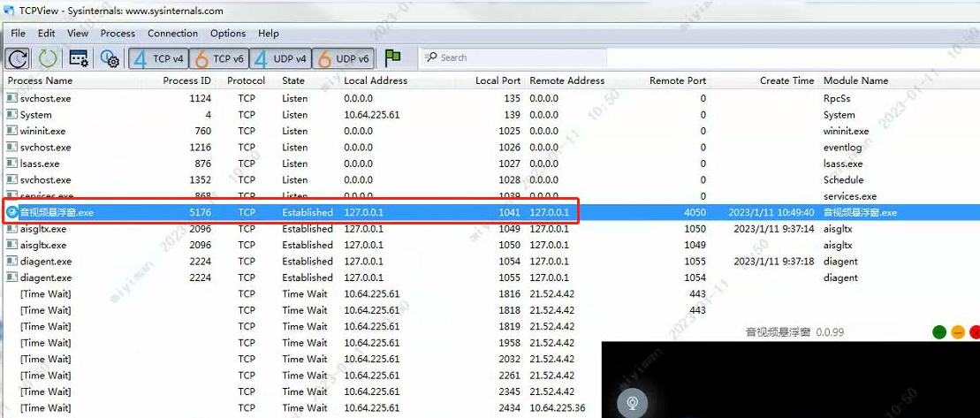Screen dimensions: 980x418
Task: Select Time Wait row with local port 1816
Action: pos(490,293)
